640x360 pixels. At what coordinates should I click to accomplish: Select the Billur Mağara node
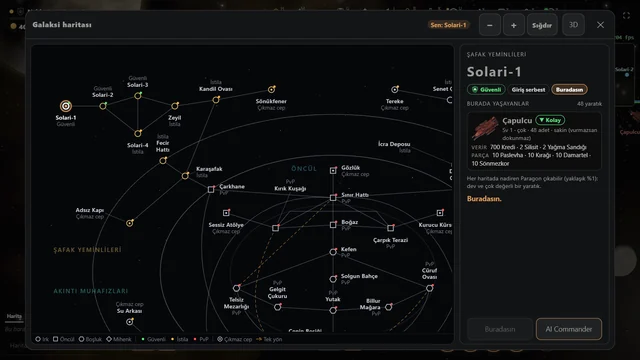tap(389, 307)
